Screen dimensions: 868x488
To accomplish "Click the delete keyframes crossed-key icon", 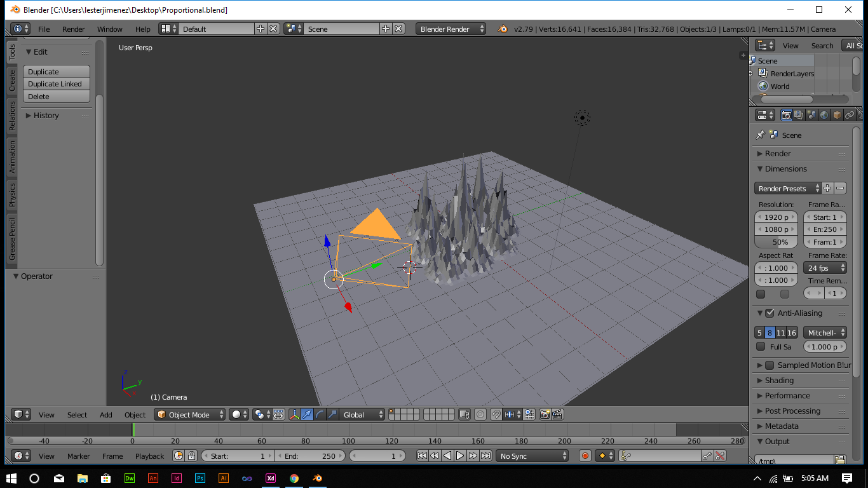I will (x=720, y=456).
